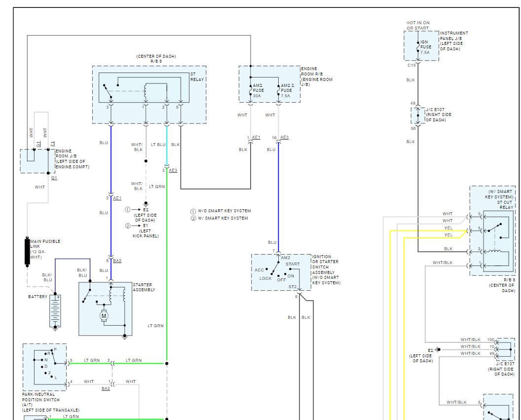Click the battery symbol
The width and height of the screenshot is (521, 420).
click(55, 311)
